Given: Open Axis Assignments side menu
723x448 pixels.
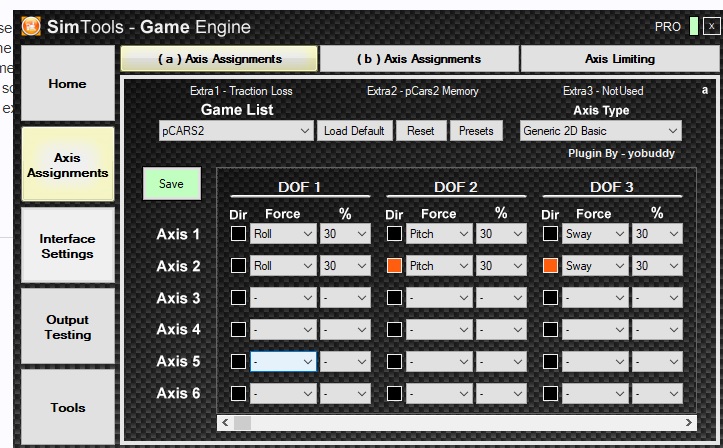Looking at the screenshot, I should (x=68, y=165).
